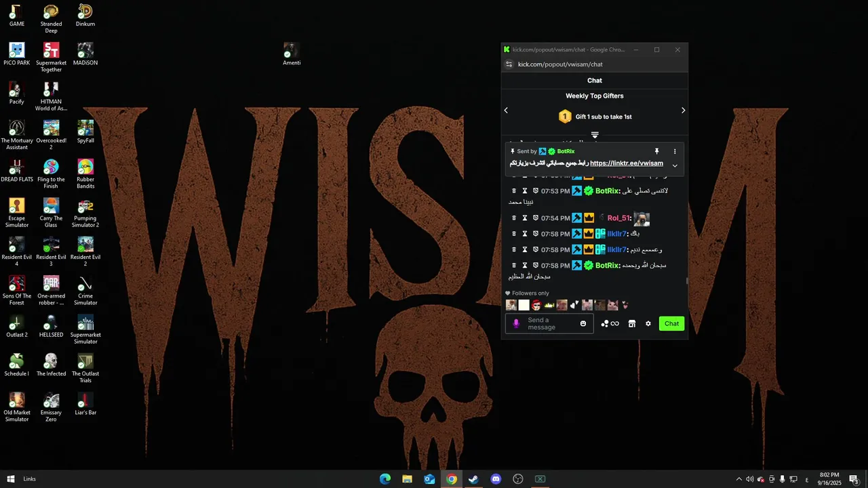Delete the 07:53 PM BotRix message with trash icon
Viewport: 868px width, 488px height.
click(x=514, y=191)
